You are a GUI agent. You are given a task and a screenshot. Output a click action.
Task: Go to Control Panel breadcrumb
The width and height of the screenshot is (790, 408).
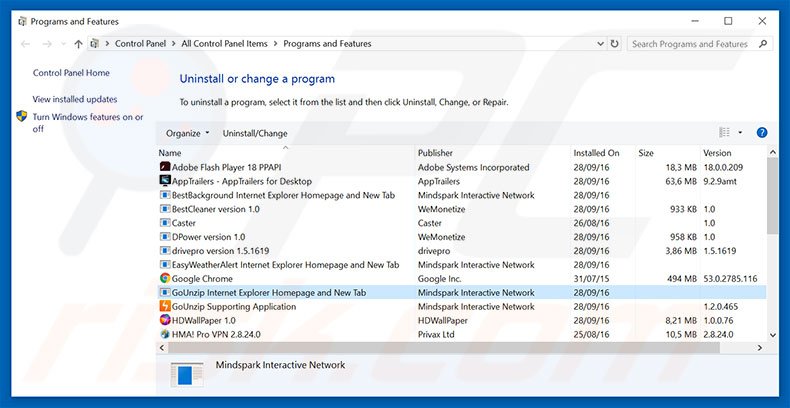[x=141, y=44]
